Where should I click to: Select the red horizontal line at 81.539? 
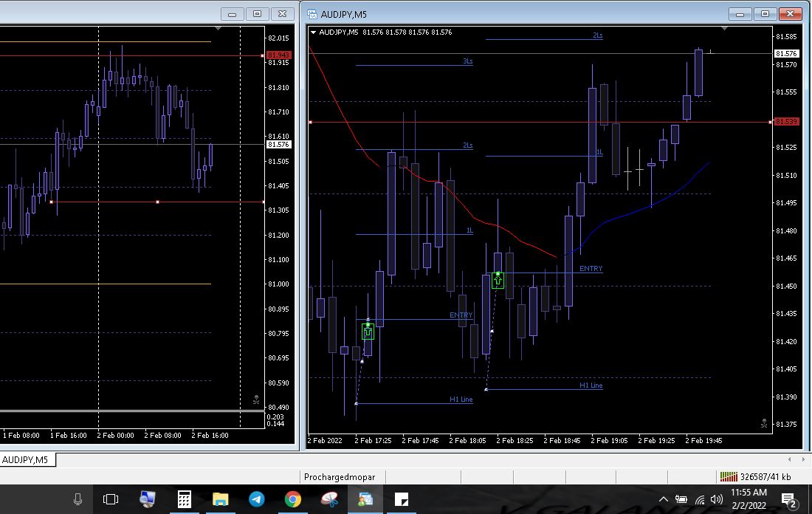(x=517, y=122)
